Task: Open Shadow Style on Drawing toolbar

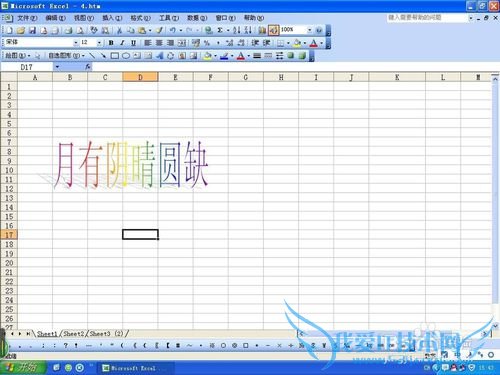Action: click(x=291, y=56)
